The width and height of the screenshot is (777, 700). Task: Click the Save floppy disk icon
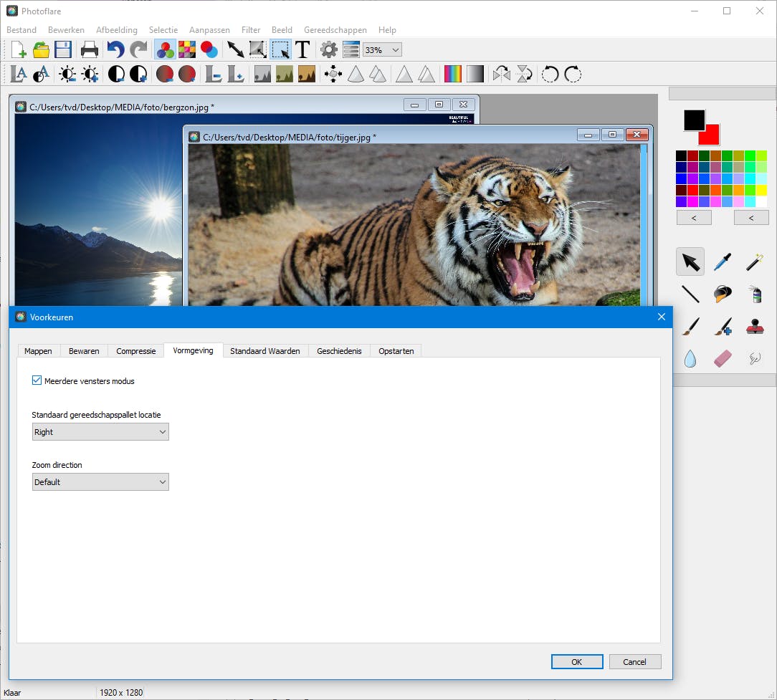click(x=63, y=49)
